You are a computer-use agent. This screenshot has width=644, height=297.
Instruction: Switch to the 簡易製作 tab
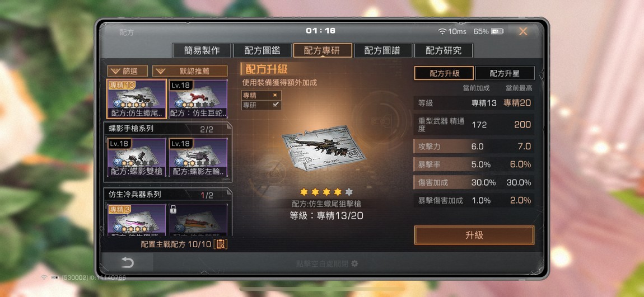coord(202,51)
